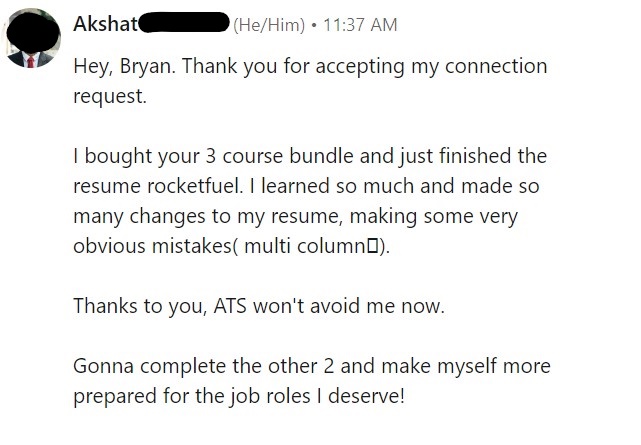Click the line starting 'many changes to my resume'
The width and height of the screenshot is (641, 445).
[x=296, y=217]
